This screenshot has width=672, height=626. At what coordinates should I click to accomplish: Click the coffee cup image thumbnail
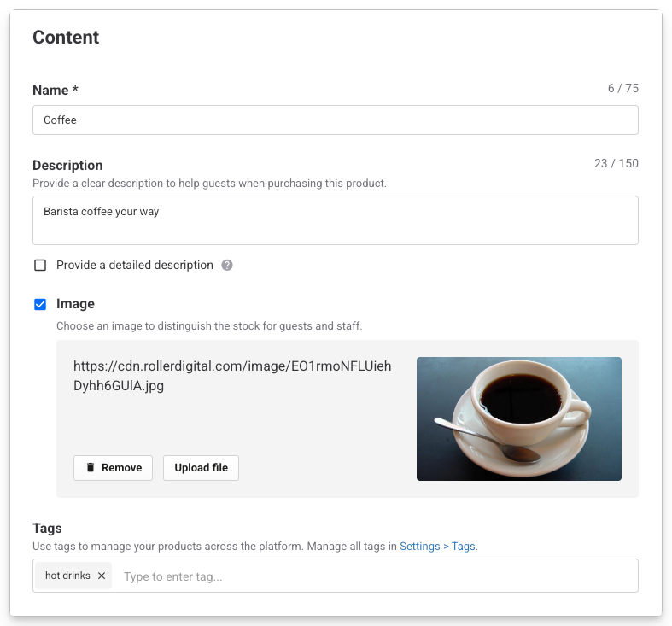point(518,418)
